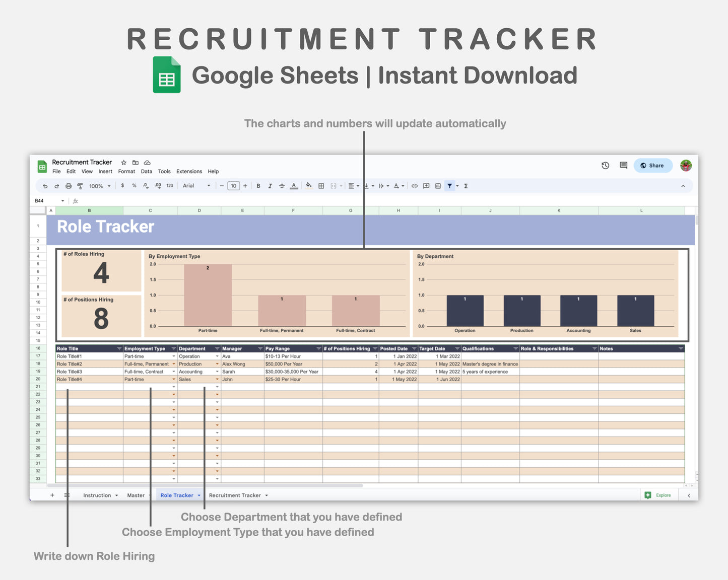728x580 pixels.
Task: Select the Paint format tool
Action: 80,186
